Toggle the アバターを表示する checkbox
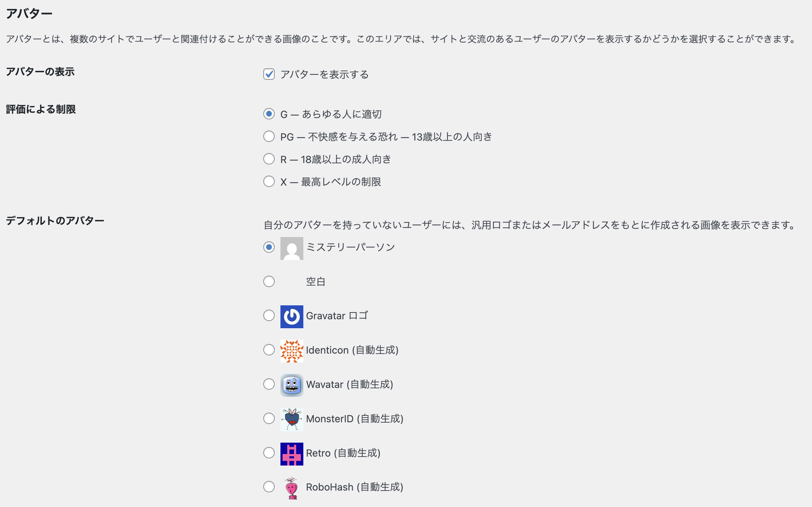This screenshot has width=812, height=507. click(x=269, y=74)
